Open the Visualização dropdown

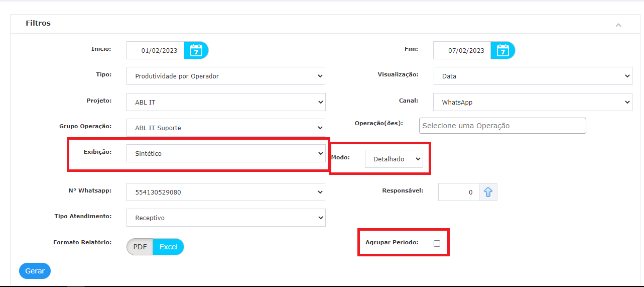coord(533,76)
